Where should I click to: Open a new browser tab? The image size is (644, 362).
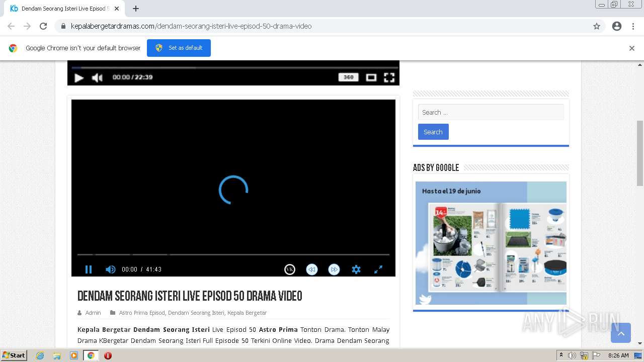pyautogui.click(x=136, y=9)
